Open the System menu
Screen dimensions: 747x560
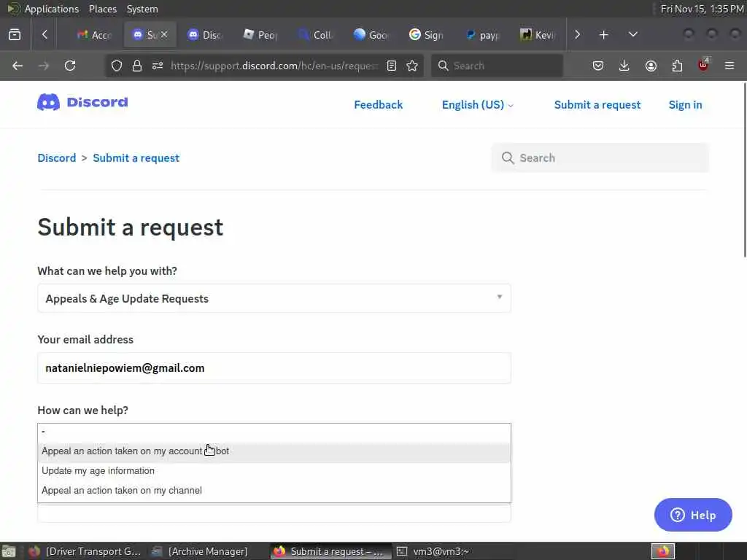coord(142,9)
